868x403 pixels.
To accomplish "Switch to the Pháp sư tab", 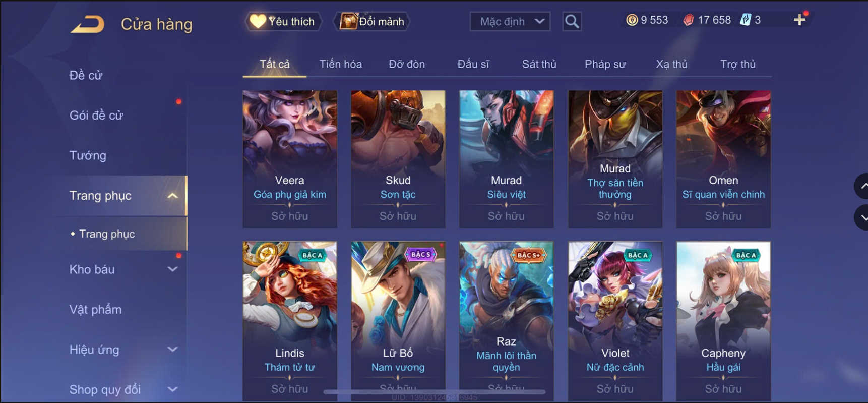I will (x=605, y=64).
